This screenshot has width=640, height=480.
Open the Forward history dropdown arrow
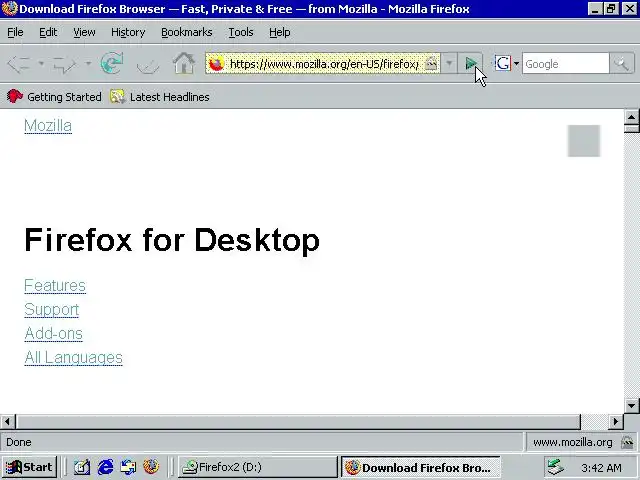click(88, 64)
